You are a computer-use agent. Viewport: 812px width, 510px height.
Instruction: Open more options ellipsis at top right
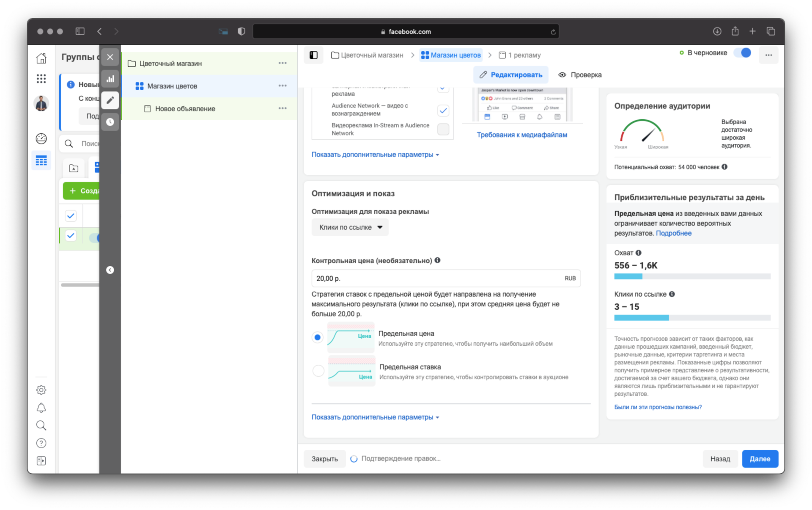click(x=768, y=55)
